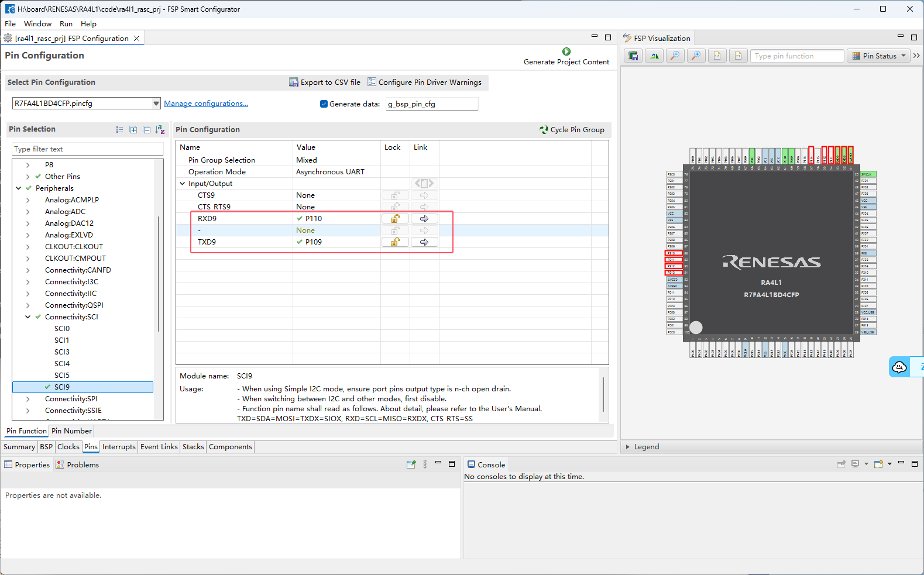924x575 pixels.
Task: Switch to the Clocks tab
Action: (68, 447)
